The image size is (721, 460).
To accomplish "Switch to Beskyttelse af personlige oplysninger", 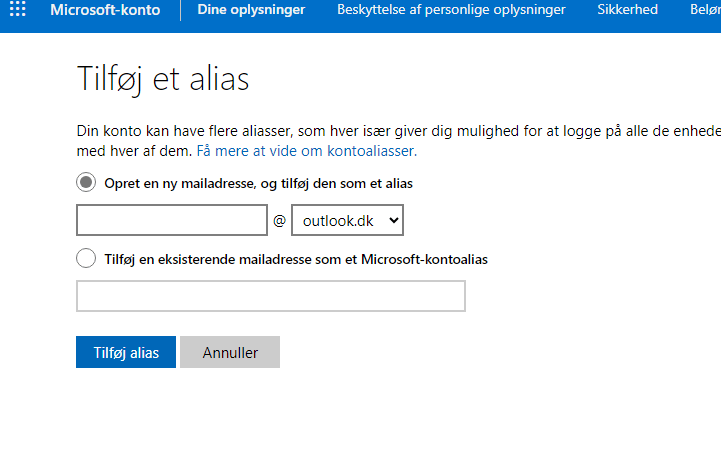I will point(451,10).
